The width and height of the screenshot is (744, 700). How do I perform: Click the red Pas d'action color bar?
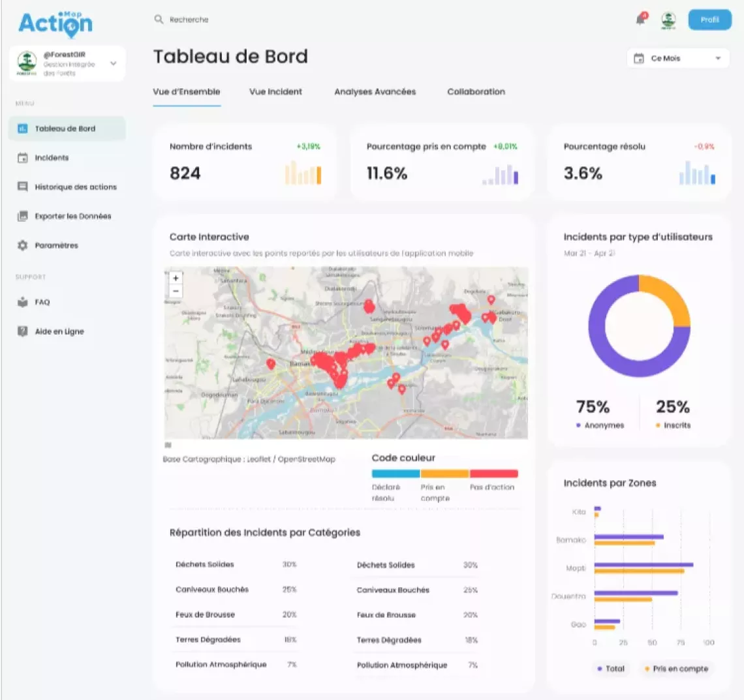494,474
